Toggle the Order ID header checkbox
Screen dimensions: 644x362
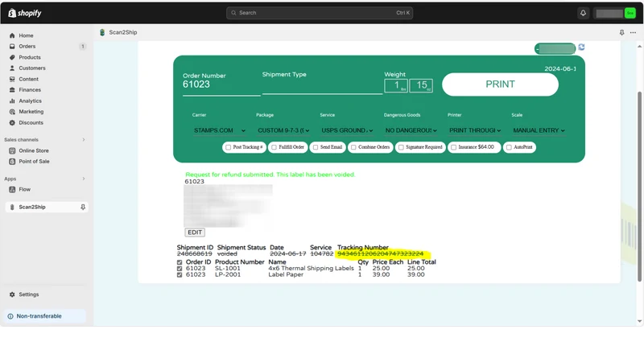180,262
